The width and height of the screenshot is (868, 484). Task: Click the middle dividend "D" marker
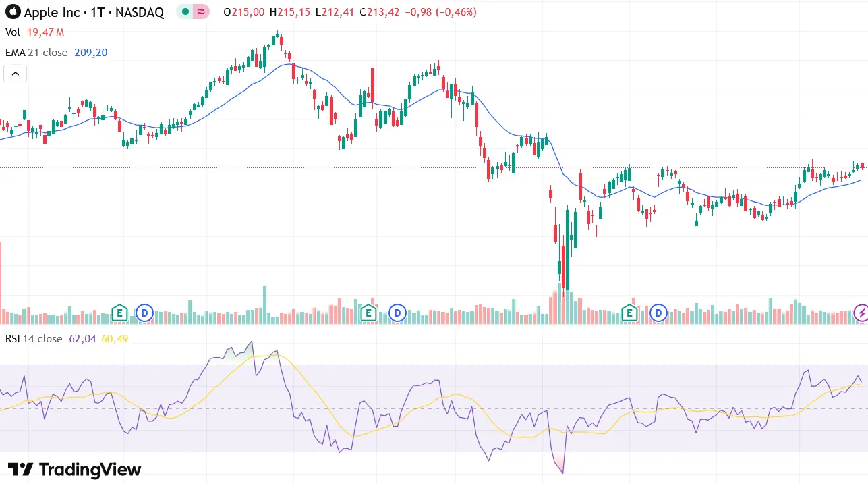pos(397,313)
